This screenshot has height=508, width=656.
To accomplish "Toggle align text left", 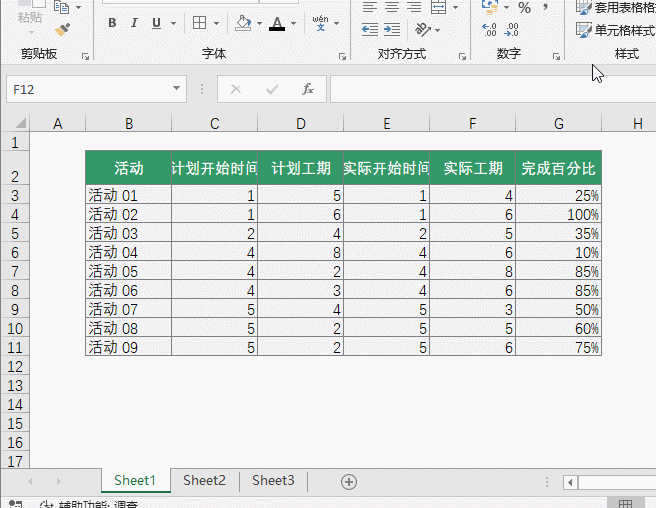I will tap(370, 7).
